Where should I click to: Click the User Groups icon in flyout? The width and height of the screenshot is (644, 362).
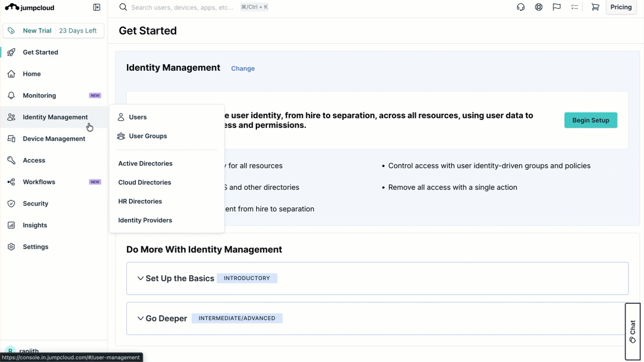(121, 136)
